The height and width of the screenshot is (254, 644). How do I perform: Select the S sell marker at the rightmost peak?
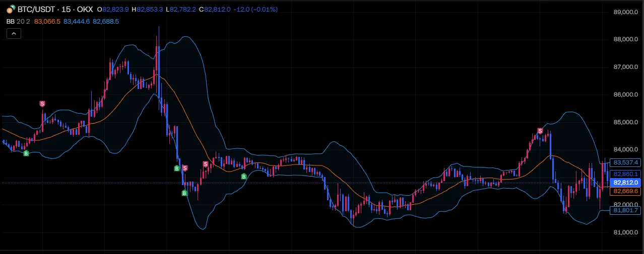tap(540, 131)
